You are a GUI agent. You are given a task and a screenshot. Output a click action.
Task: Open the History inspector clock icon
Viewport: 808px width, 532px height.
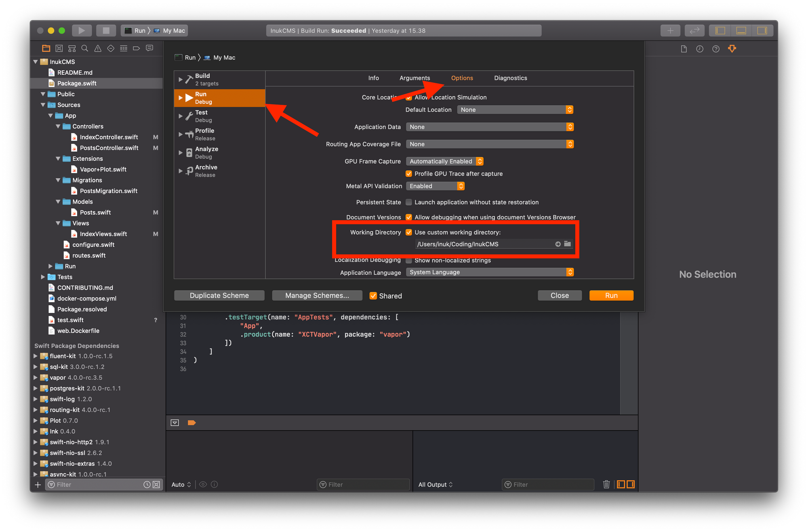click(700, 49)
